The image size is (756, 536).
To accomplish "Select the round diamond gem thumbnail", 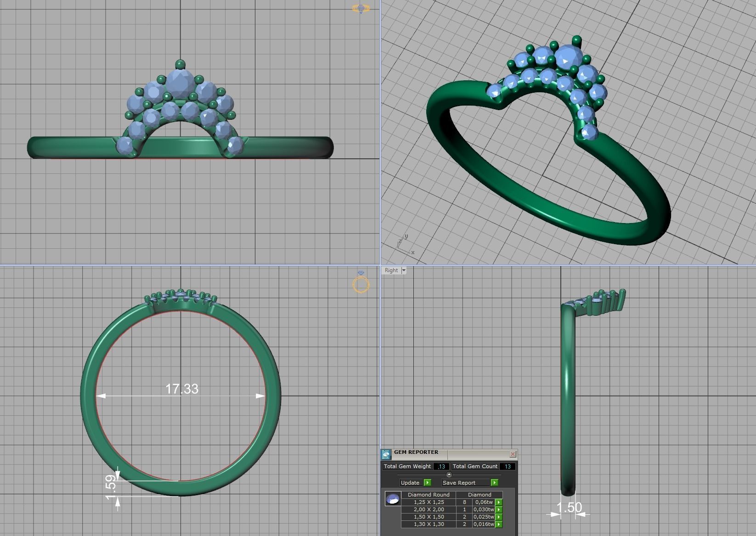I will 393,499.
